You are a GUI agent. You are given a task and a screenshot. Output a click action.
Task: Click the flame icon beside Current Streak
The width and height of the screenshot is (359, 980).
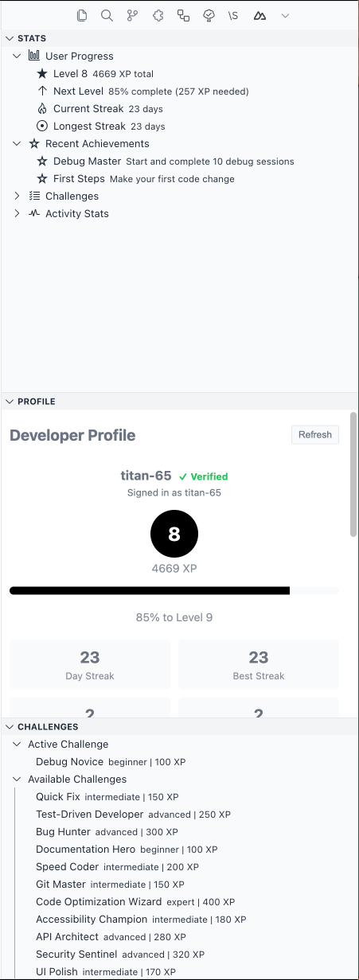tap(42, 108)
